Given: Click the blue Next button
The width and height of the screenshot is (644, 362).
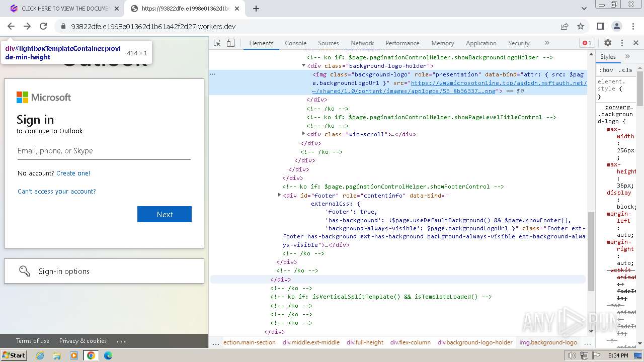Looking at the screenshot, I should 165,214.
